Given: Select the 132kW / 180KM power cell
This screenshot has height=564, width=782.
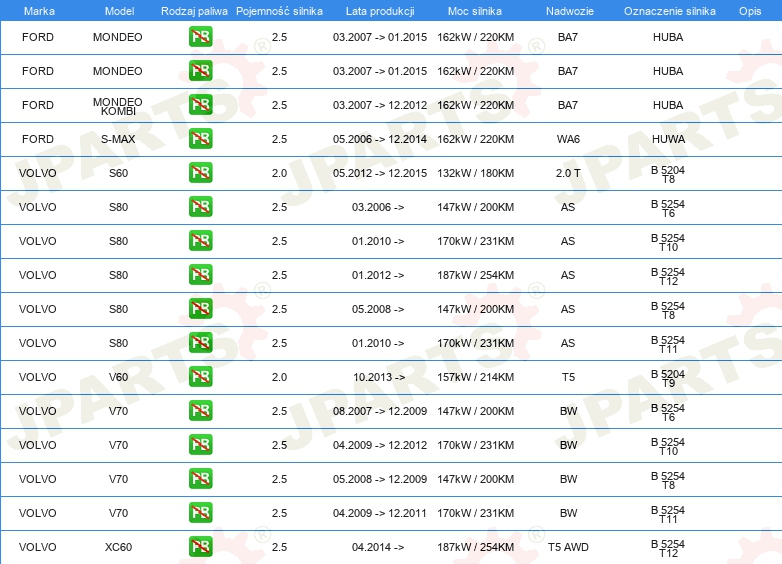Looking at the screenshot, I should (476, 173).
